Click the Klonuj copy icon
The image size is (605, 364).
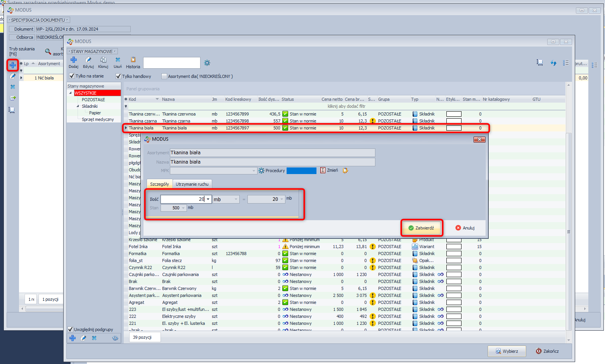[103, 60]
